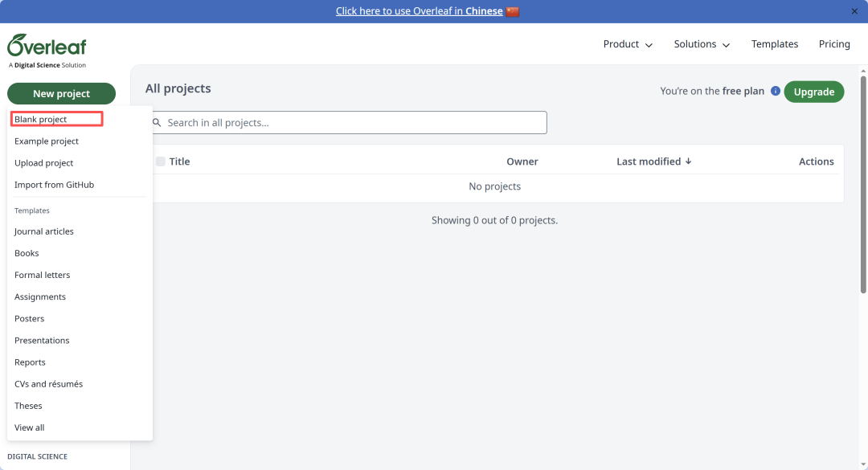Select View all templates
The height and width of the screenshot is (470, 868).
[x=30, y=428]
